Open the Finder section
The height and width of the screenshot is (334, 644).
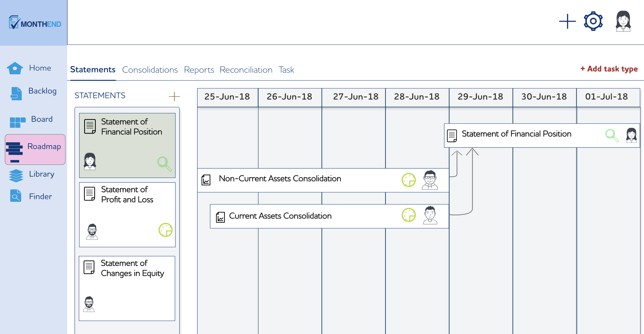[x=31, y=196]
